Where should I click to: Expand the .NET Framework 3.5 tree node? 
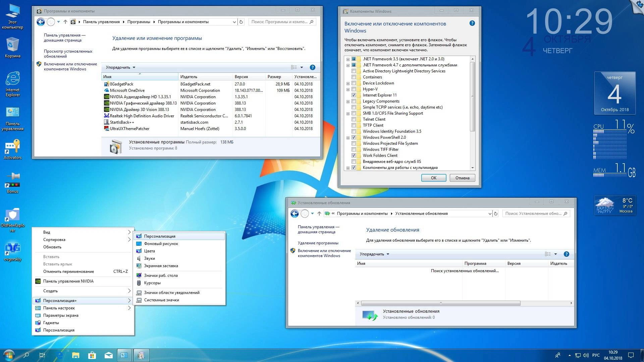[x=348, y=59]
